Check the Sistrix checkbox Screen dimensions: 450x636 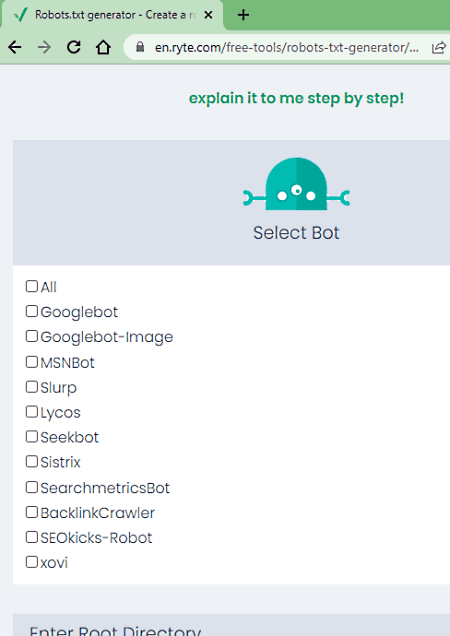32,462
